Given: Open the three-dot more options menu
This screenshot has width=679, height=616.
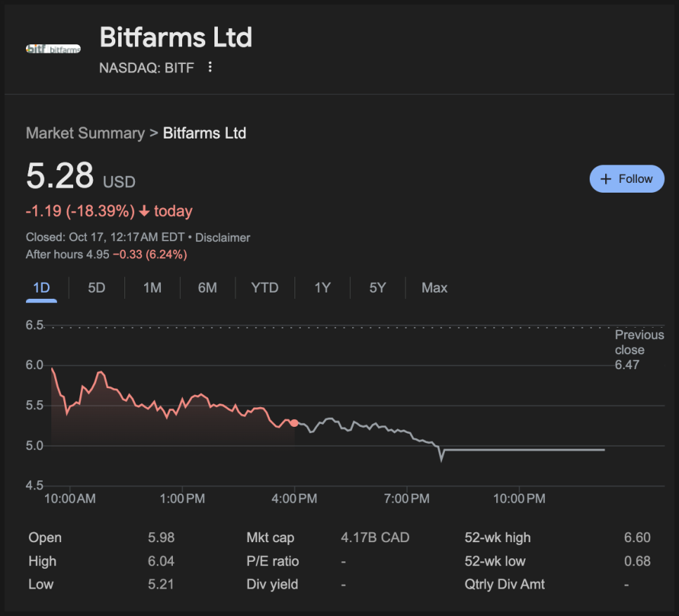Looking at the screenshot, I should point(209,68).
